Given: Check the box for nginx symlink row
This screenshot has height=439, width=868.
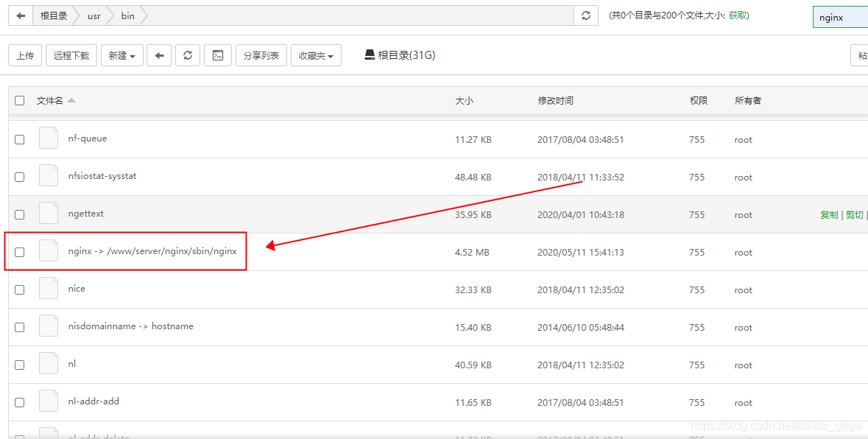Looking at the screenshot, I should click(x=19, y=253).
